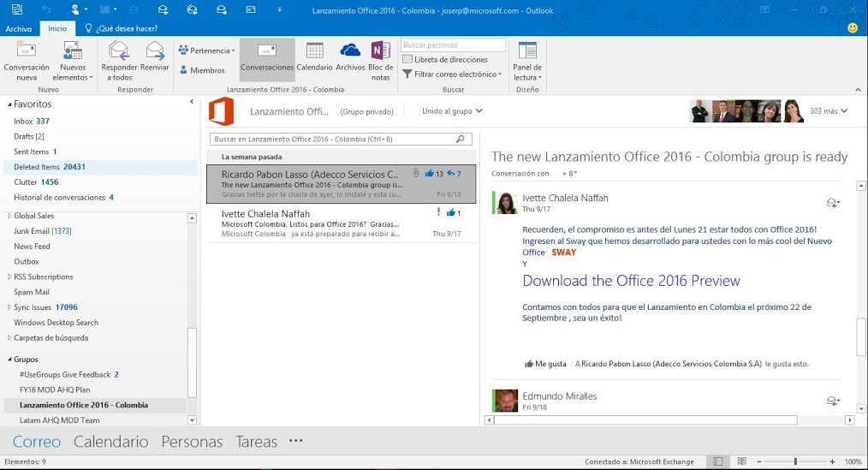This screenshot has width=868, height=470.
Task: Click the zoom slider in status bar
Action: [x=795, y=462]
